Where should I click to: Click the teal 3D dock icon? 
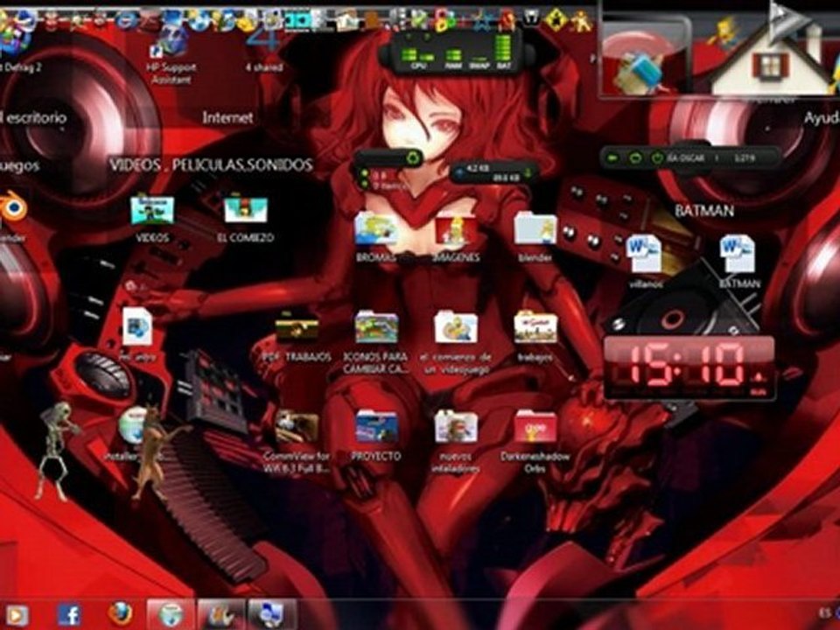click(x=297, y=20)
